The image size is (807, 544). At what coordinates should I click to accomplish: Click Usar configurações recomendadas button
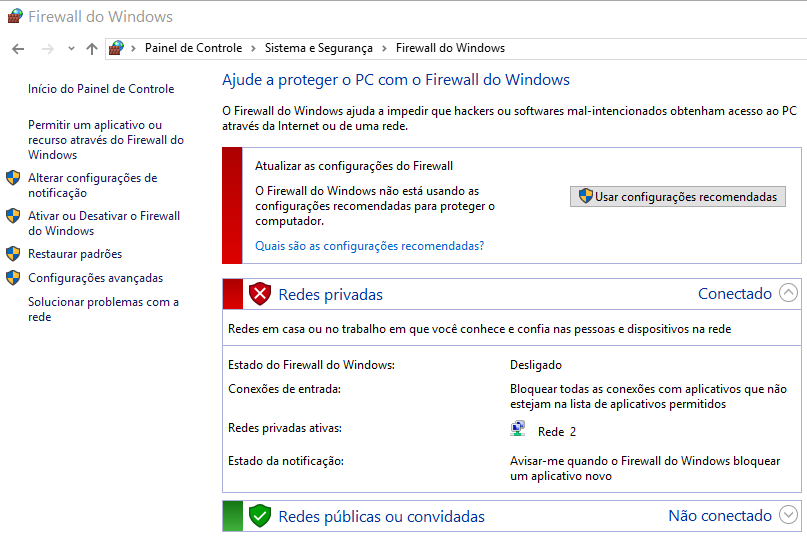[x=678, y=197]
